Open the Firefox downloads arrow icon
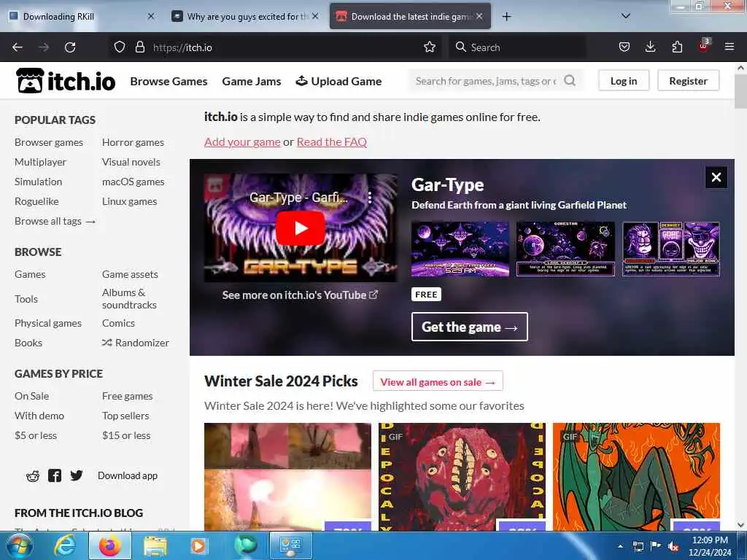Image resolution: width=747 pixels, height=560 pixels. [x=650, y=47]
